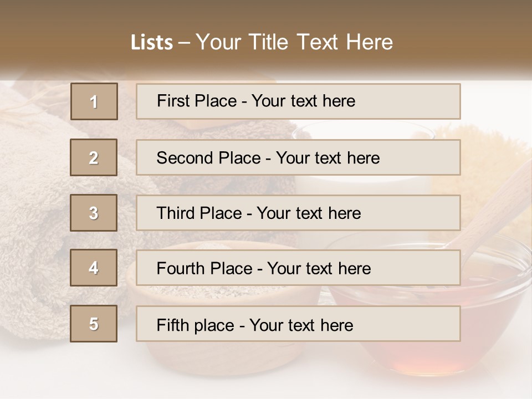Image resolution: width=532 pixels, height=399 pixels.
Task: Click the bold word 'Lists' in title
Action: tap(152, 43)
